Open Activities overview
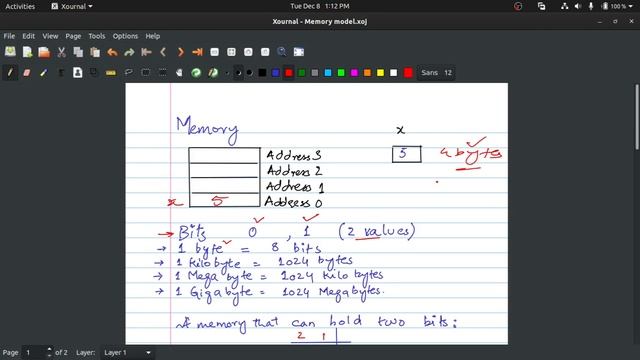 pos(20,6)
